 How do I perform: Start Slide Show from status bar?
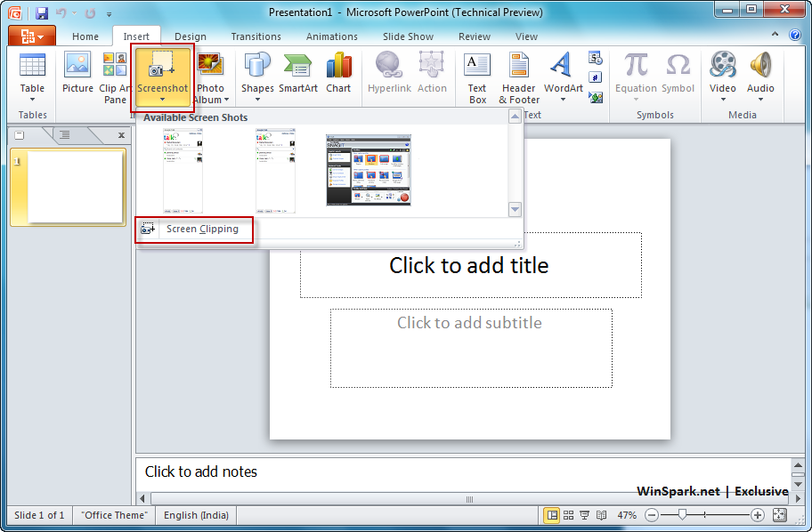coord(585,515)
